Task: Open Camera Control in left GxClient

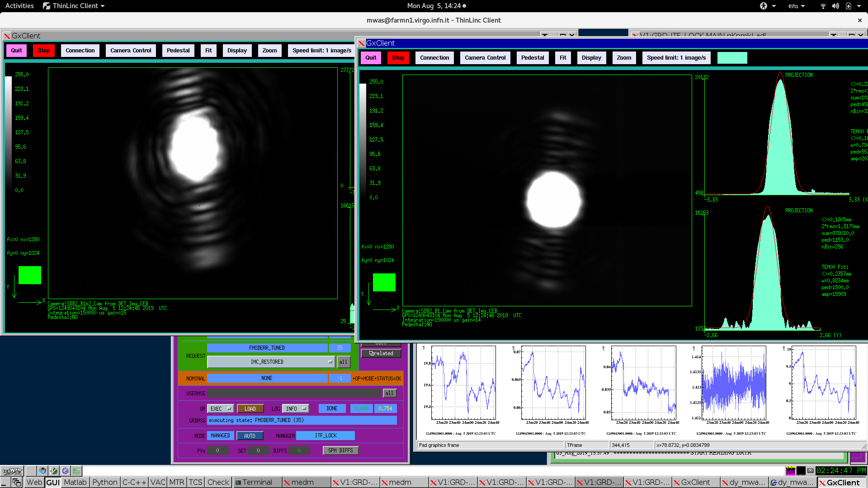Action: click(x=131, y=51)
